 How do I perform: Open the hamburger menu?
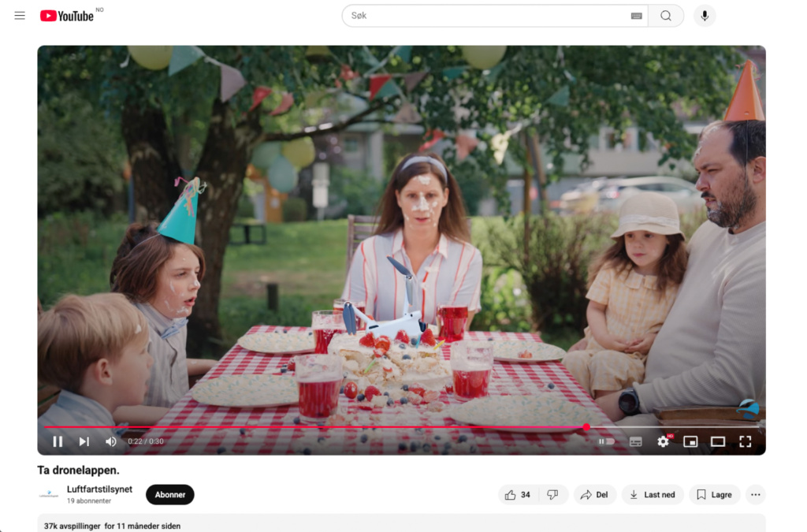click(x=20, y=14)
